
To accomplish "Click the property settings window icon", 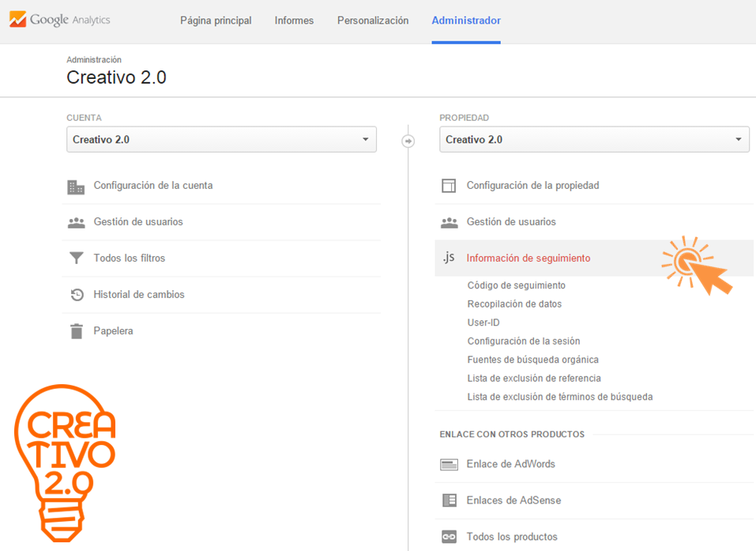I will 449,186.
